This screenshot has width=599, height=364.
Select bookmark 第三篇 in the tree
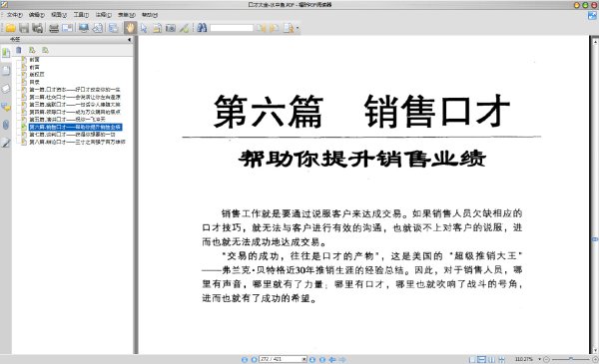point(75,105)
